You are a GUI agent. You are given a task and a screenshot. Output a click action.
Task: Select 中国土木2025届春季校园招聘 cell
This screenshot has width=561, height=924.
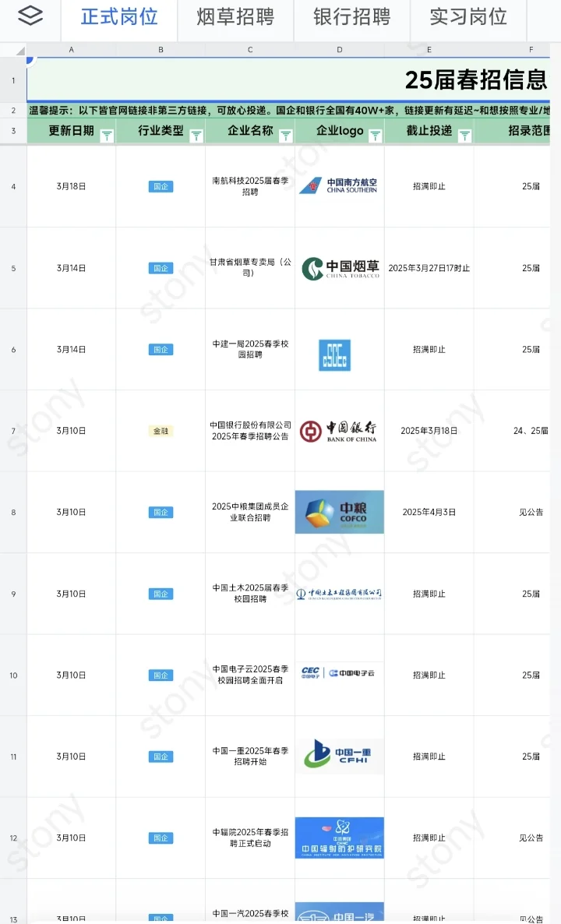point(250,594)
